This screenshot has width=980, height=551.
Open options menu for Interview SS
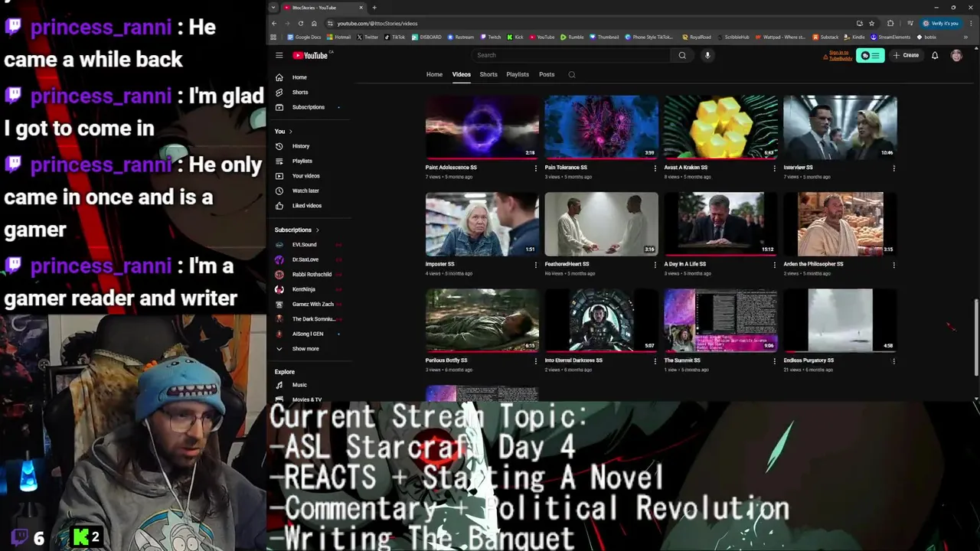(893, 168)
